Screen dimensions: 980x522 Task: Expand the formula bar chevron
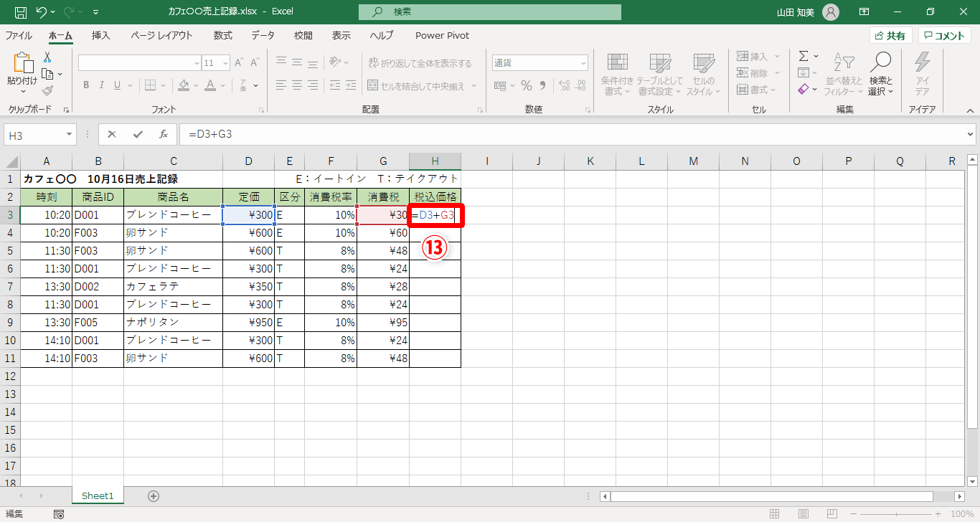coord(971,134)
